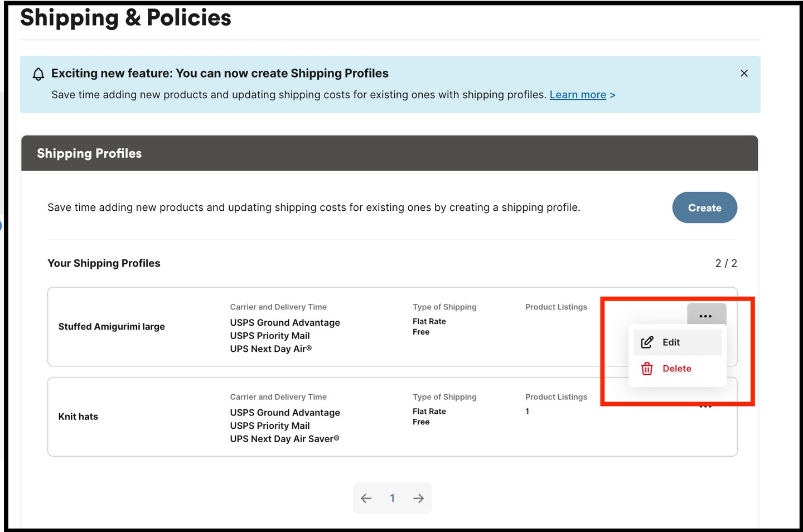
Task: Click the left arrow in pagination
Action: click(366, 498)
